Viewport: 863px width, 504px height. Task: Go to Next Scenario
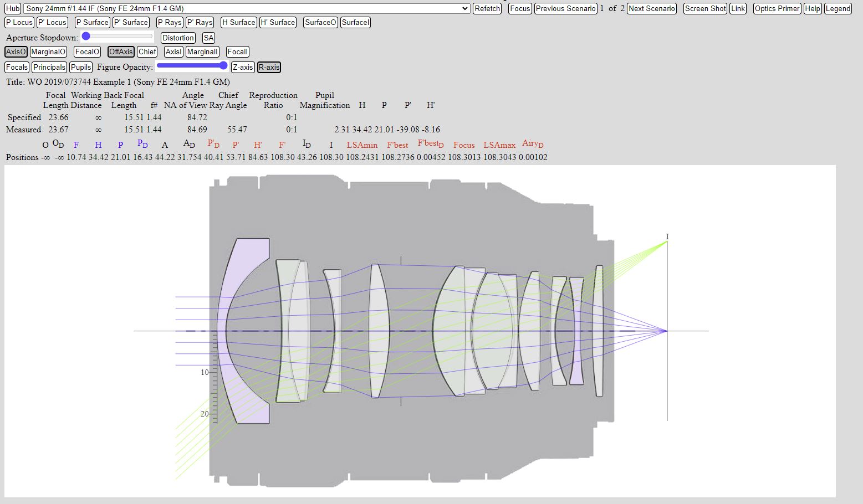coord(652,8)
